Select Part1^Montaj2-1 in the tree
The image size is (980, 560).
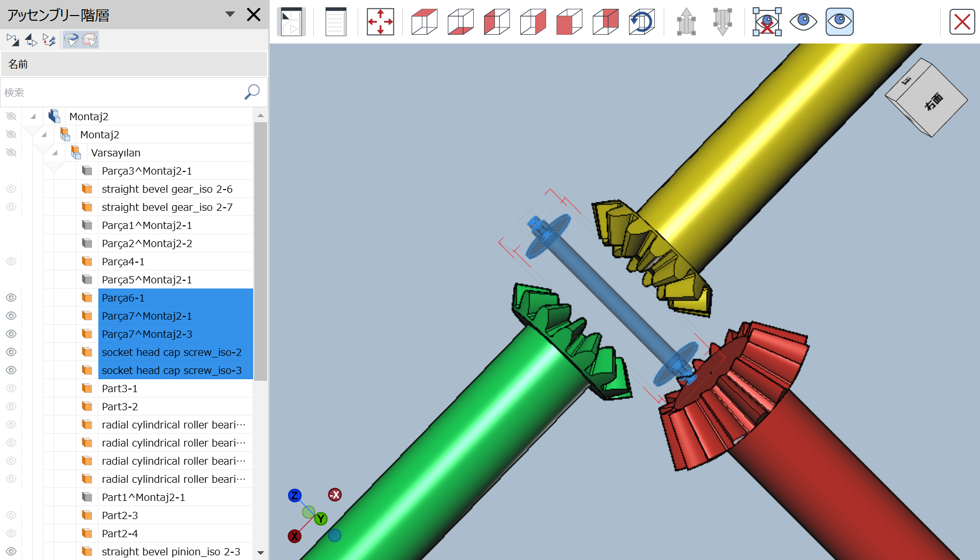pyautogui.click(x=143, y=497)
